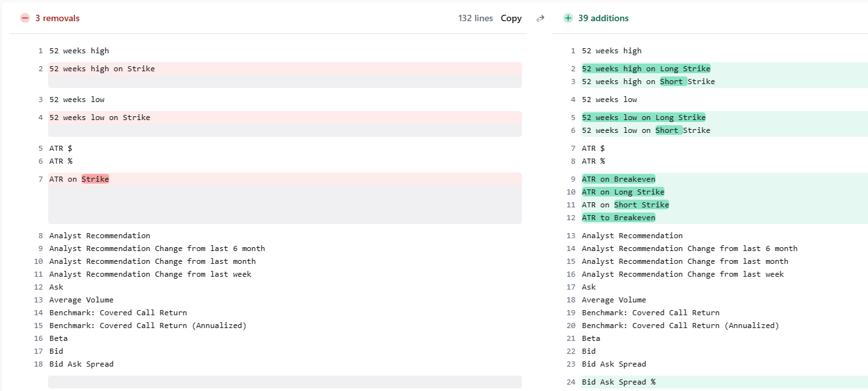This screenshot has height=391, width=868.
Task: Click 'ATR %' text on line 8
Action: [x=594, y=161]
